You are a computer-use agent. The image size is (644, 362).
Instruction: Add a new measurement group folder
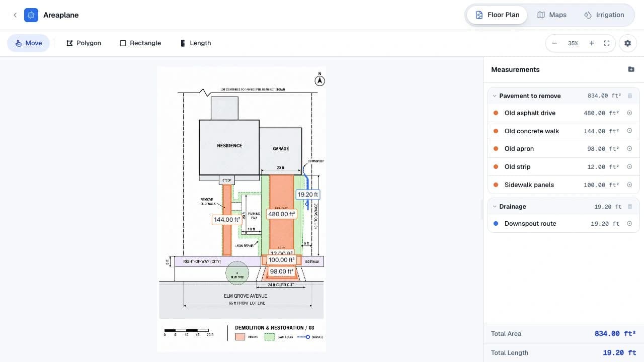point(631,69)
